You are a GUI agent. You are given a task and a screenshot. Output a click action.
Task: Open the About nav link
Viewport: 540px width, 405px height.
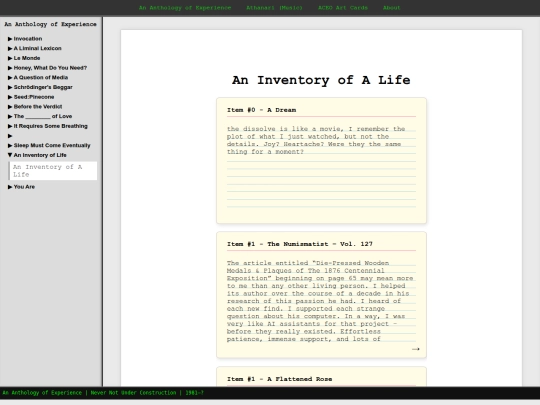coord(392,8)
